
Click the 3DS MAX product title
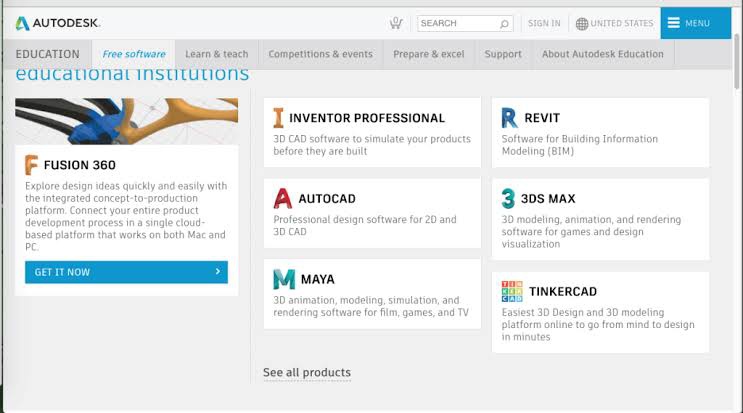548,198
